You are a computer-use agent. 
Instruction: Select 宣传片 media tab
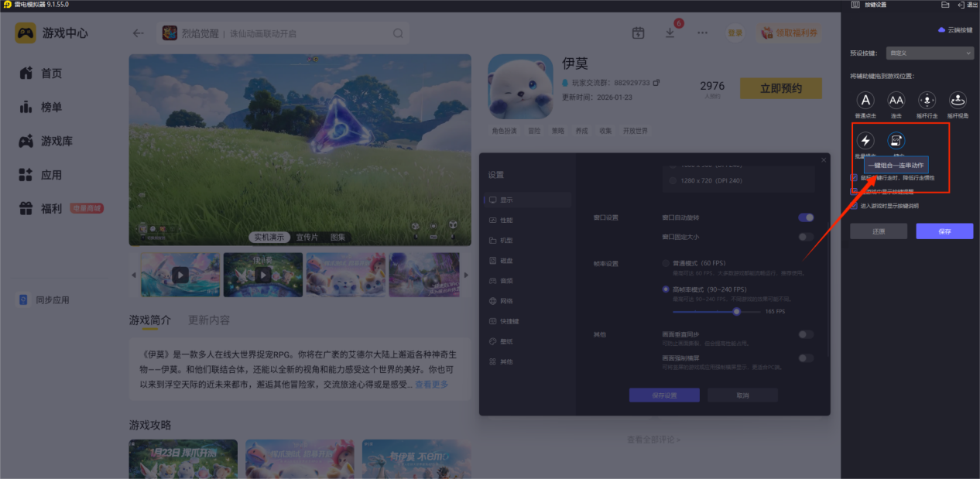[307, 237]
